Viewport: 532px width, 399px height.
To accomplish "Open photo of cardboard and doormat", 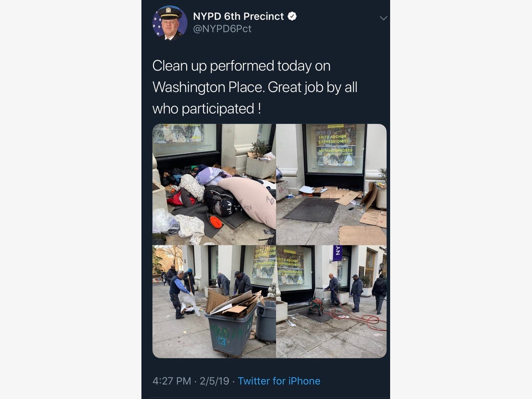I will pyautogui.click(x=331, y=184).
